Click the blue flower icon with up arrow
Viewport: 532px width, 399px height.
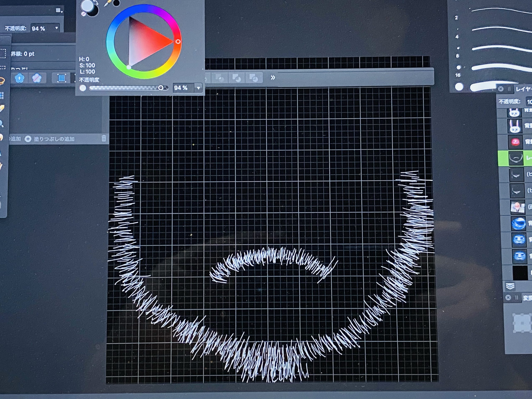(20, 78)
